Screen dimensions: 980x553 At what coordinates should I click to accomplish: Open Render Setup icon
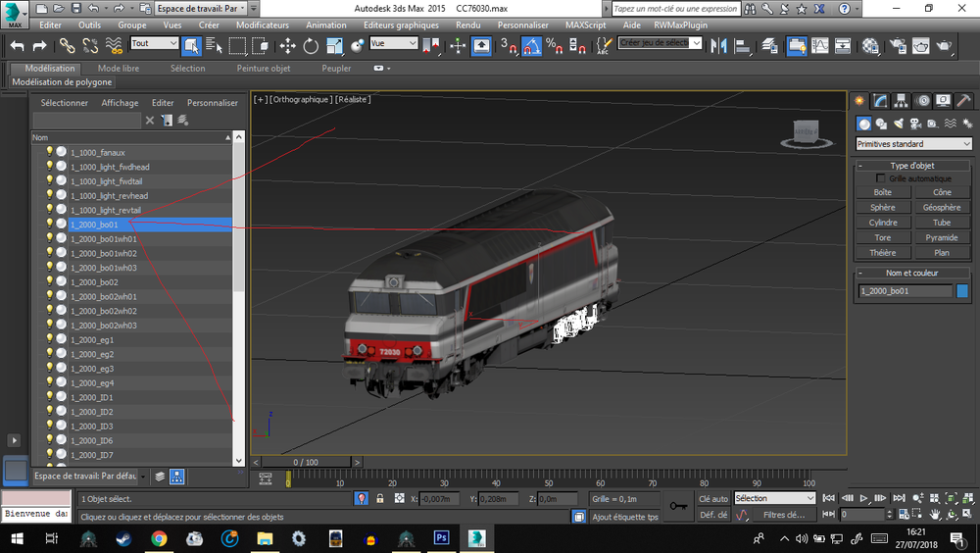click(x=898, y=46)
